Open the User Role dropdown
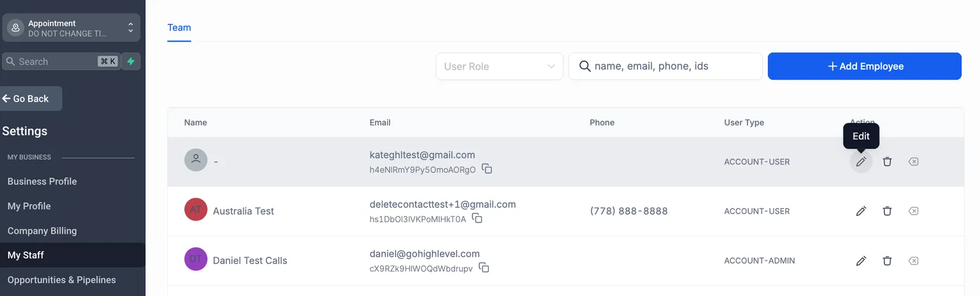980x296 pixels. (499, 66)
